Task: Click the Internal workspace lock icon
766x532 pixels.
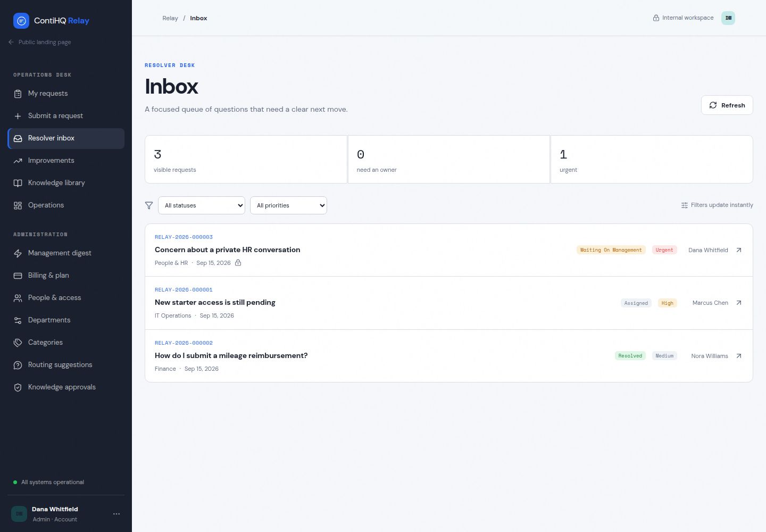Action: coord(656,18)
